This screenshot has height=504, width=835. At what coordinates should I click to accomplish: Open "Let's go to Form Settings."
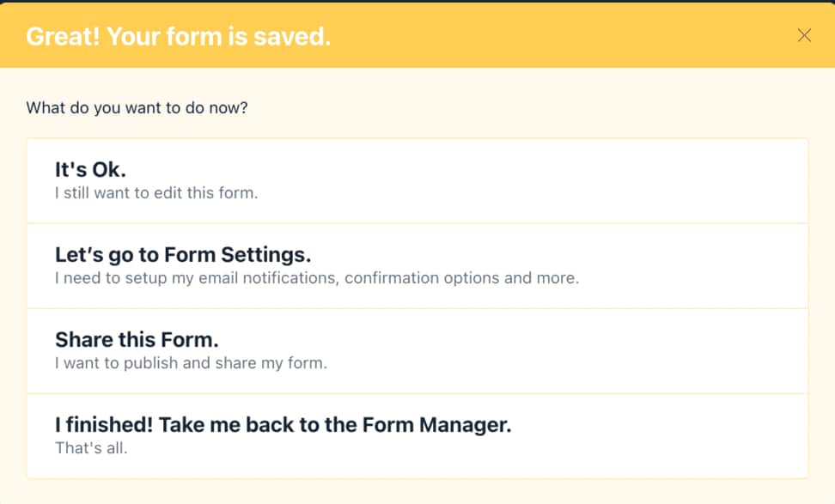tap(417, 265)
